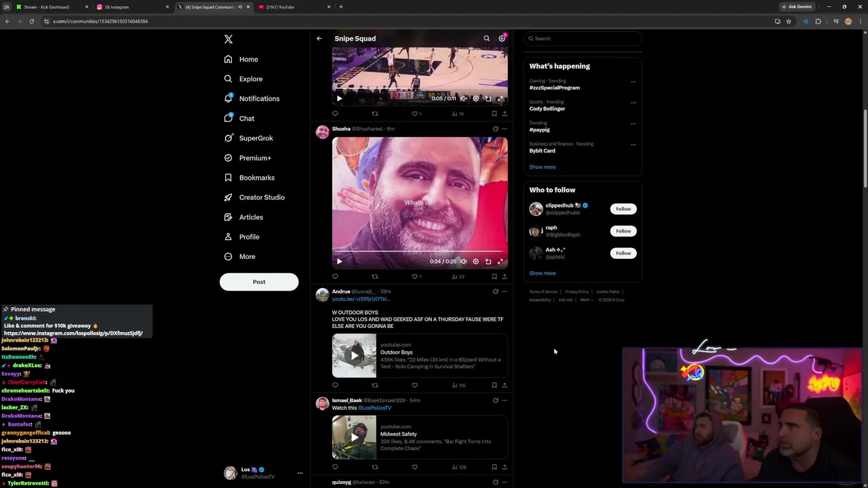Repost Shusha's post
The image size is (868, 488).
click(x=374, y=277)
